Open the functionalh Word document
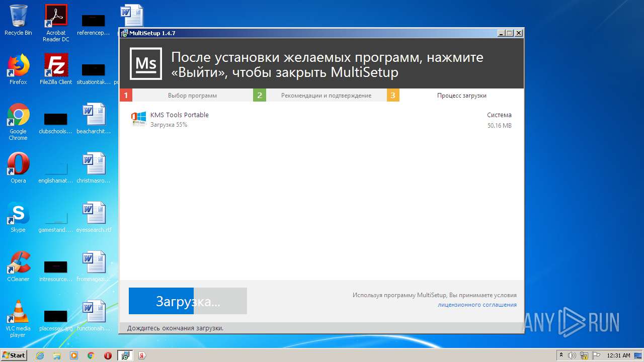This screenshot has width=644, height=362. tap(94, 316)
